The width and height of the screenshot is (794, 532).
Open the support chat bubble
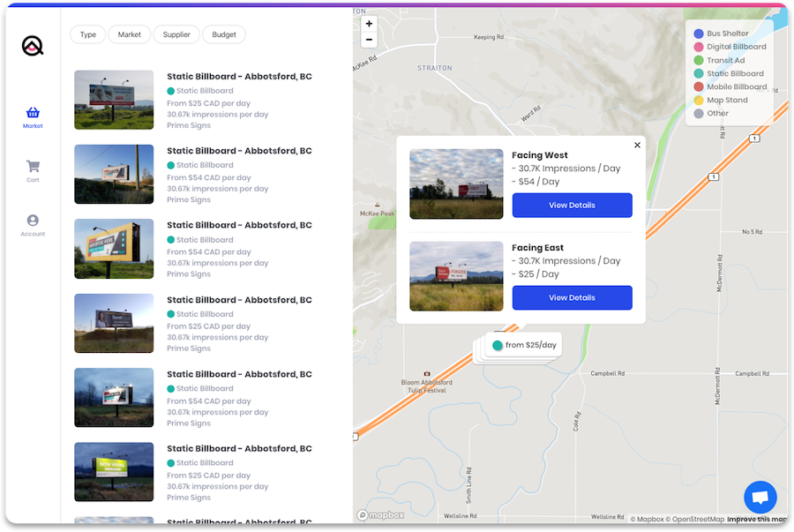tap(760, 497)
